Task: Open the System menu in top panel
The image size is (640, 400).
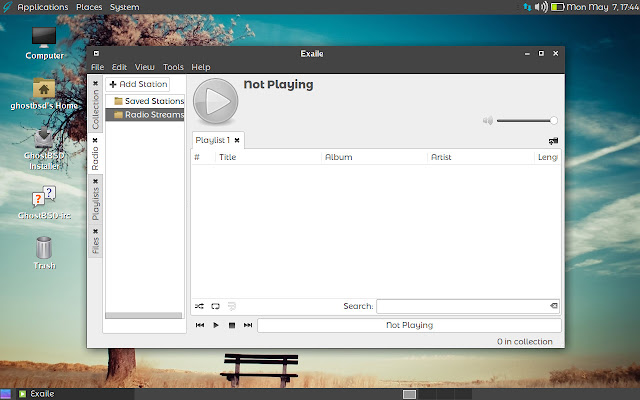Action: click(x=124, y=7)
